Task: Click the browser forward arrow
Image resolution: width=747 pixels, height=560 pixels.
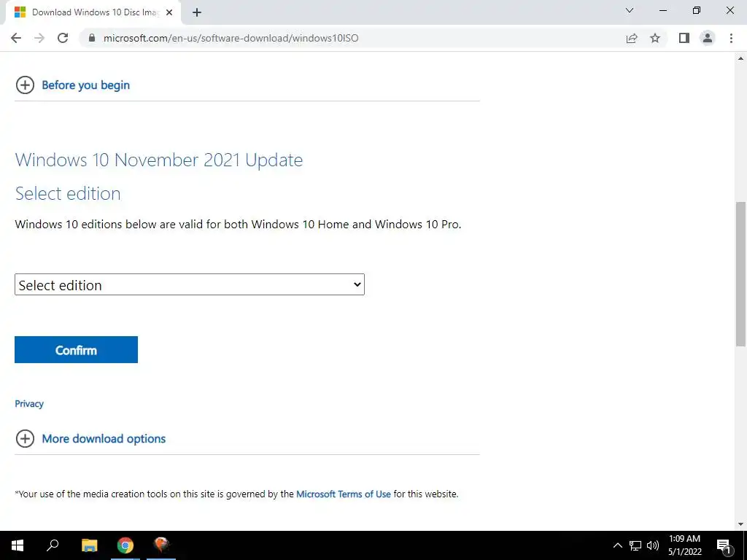Action: [x=39, y=38]
